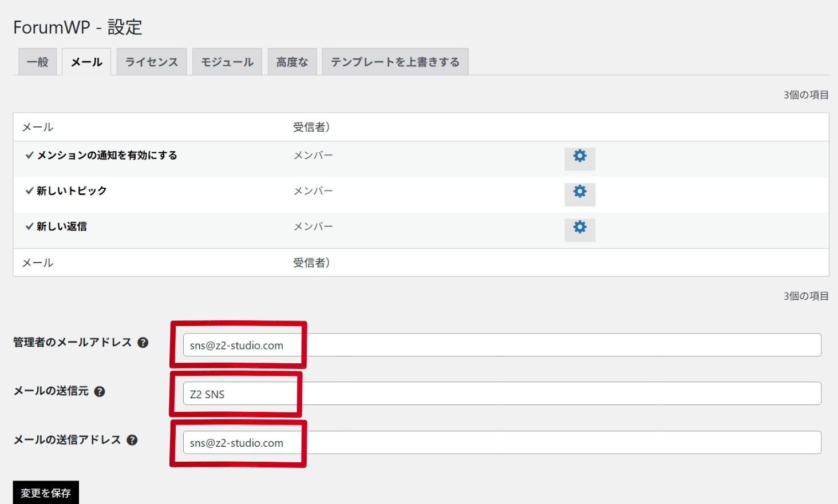The width and height of the screenshot is (838, 504).
Task: Click help icon next to 管理者のメールアドレス
Action: tap(143, 343)
